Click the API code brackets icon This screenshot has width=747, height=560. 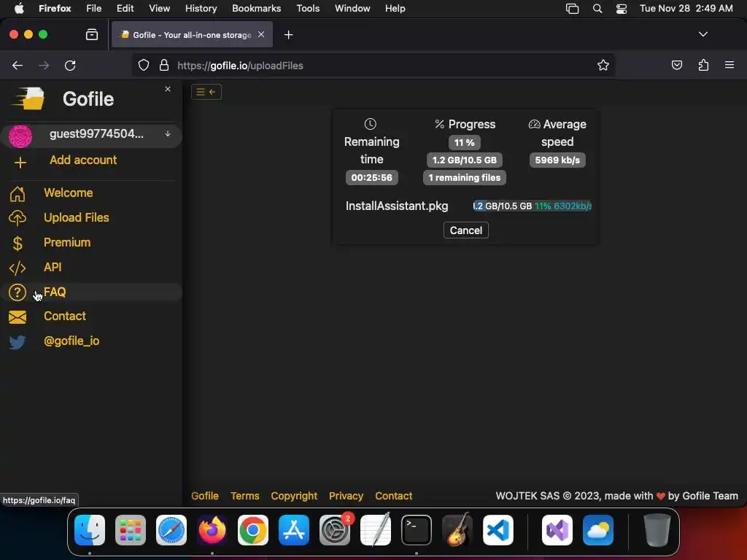(x=18, y=268)
